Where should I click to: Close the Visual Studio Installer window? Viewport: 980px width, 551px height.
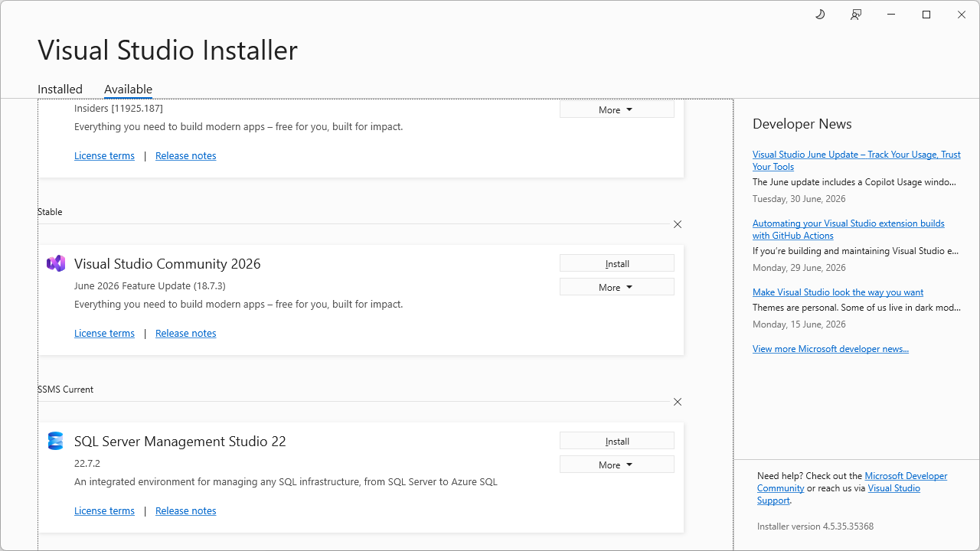[962, 15]
